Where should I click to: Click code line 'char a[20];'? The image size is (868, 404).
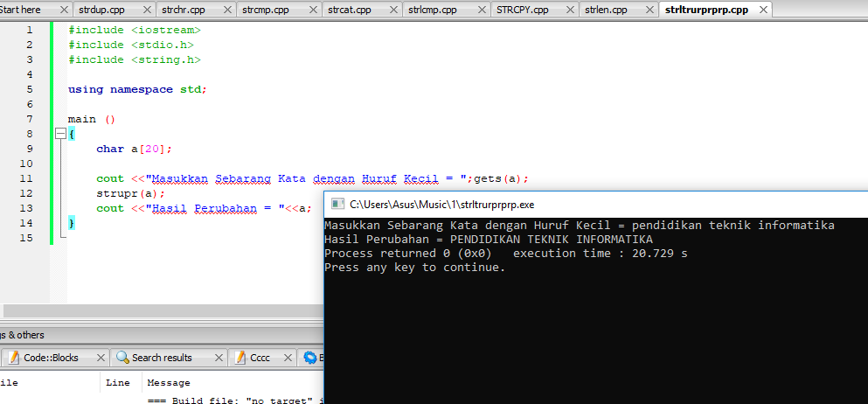click(135, 149)
